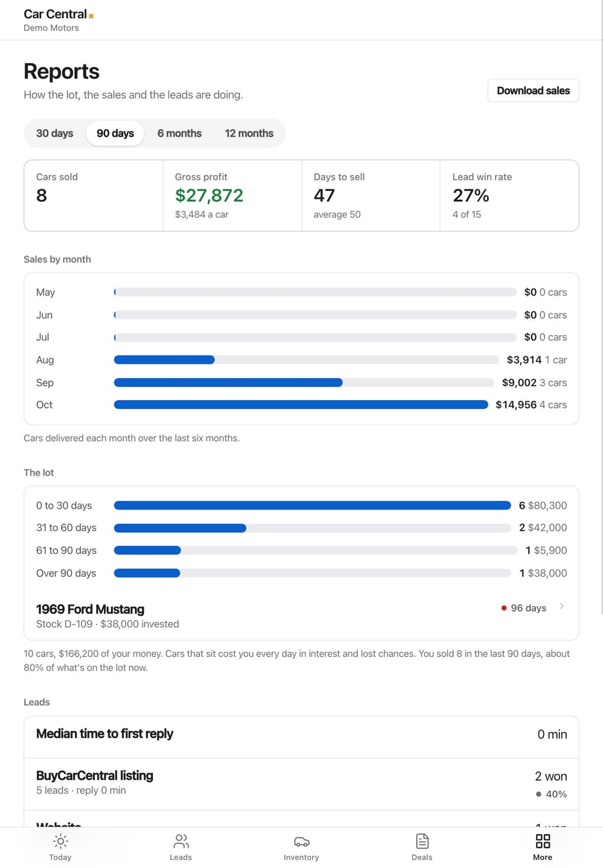Image resolution: width=603 pixels, height=868 pixels.
Task: Open the Deals document icon
Action: click(x=422, y=841)
